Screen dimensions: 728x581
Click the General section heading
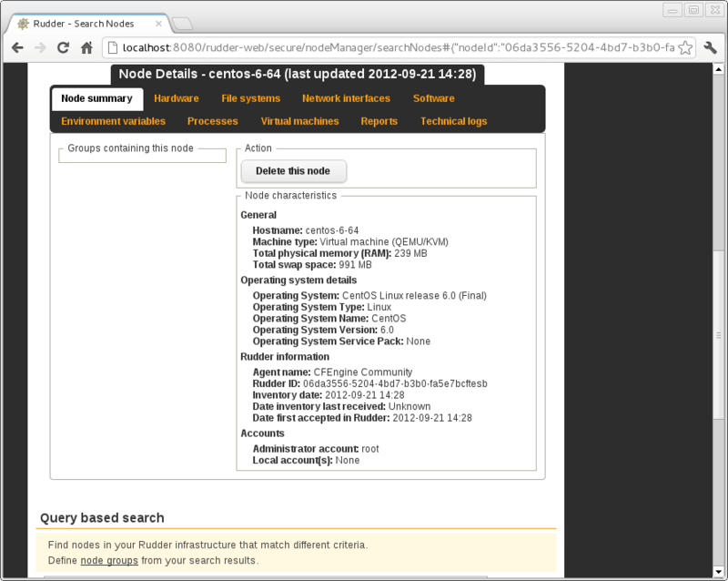pyautogui.click(x=258, y=215)
